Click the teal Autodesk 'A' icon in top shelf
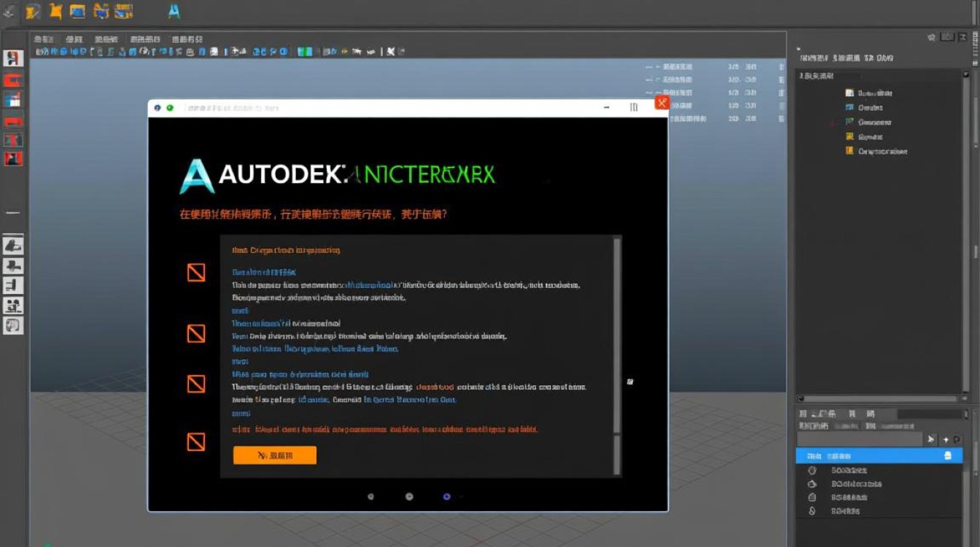980x547 pixels. click(x=174, y=11)
